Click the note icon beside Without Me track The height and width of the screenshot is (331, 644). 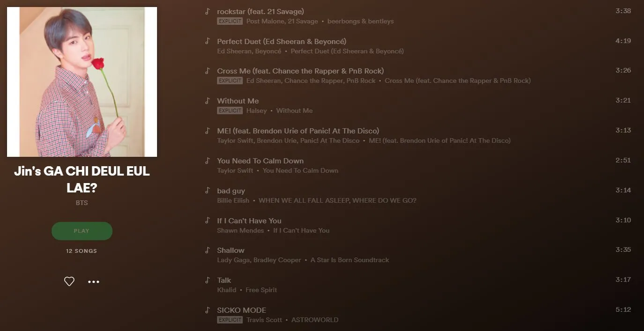(207, 101)
